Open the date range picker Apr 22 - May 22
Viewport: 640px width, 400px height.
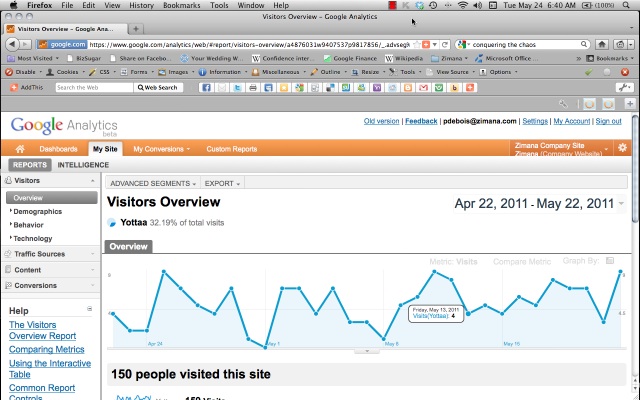tap(539, 203)
